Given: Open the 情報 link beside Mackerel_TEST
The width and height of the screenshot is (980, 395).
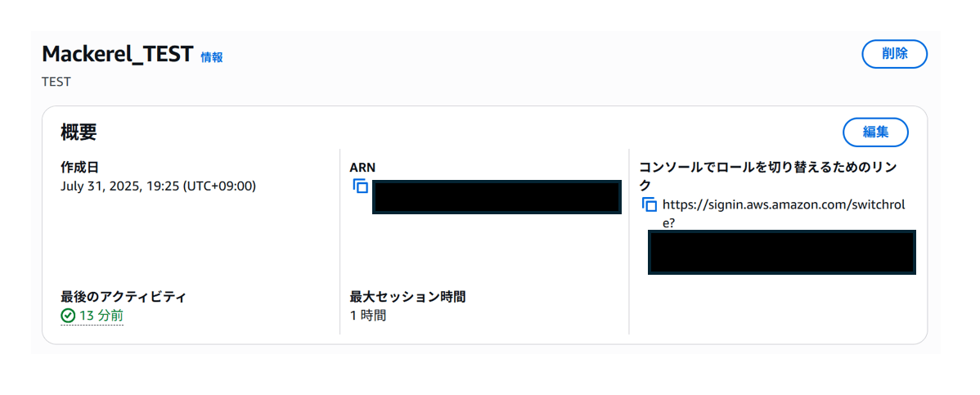Looking at the screenshot, I should 211,57.
